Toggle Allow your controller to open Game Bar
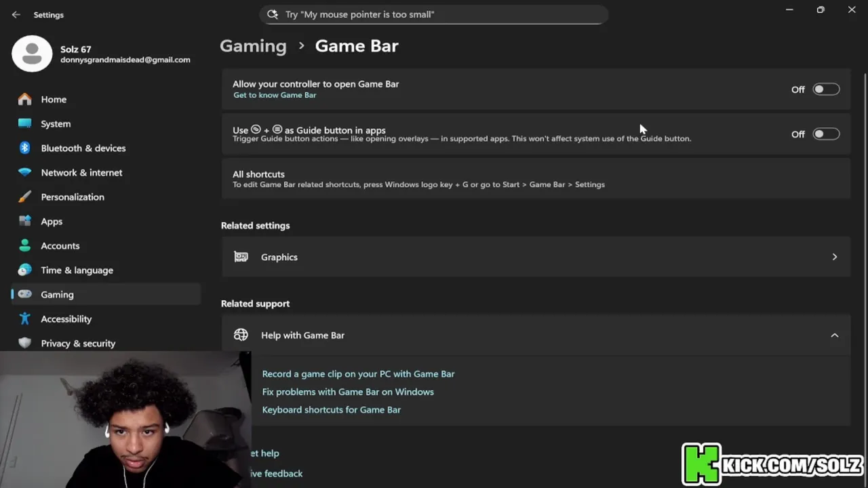Screen dimensions: 868x488 coord(826,89)
